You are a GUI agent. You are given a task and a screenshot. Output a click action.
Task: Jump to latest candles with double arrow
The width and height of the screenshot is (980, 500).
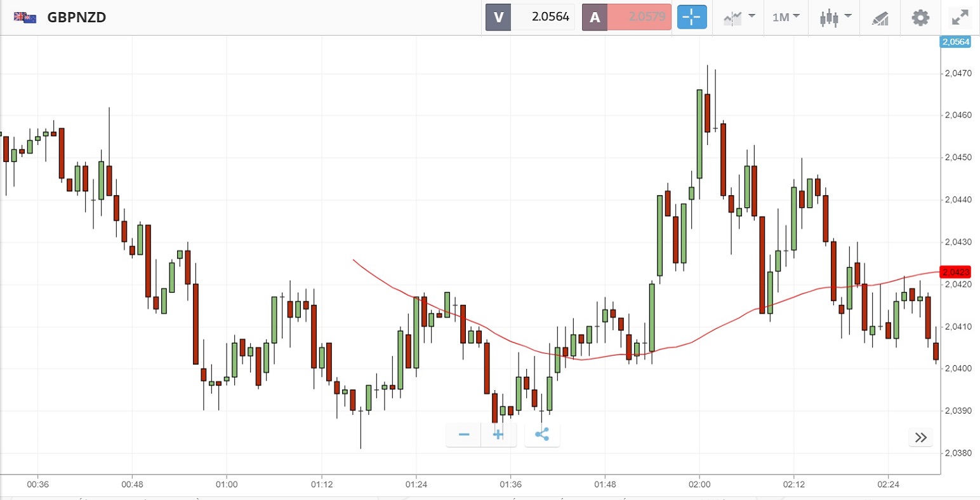coord(921,437)
